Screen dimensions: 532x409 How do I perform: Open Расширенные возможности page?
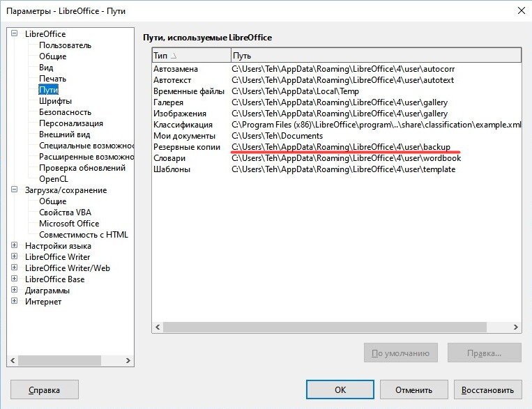click(86, 157)
